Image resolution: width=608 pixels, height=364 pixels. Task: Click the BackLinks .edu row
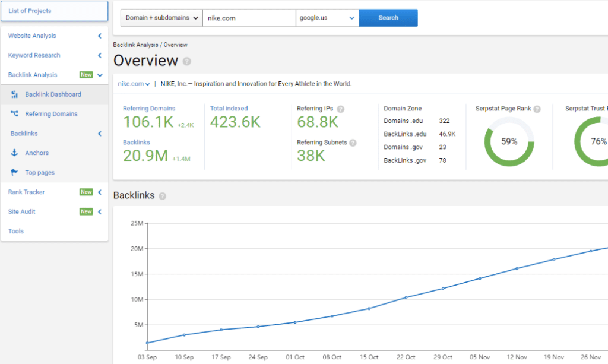[x=420, y=134]
